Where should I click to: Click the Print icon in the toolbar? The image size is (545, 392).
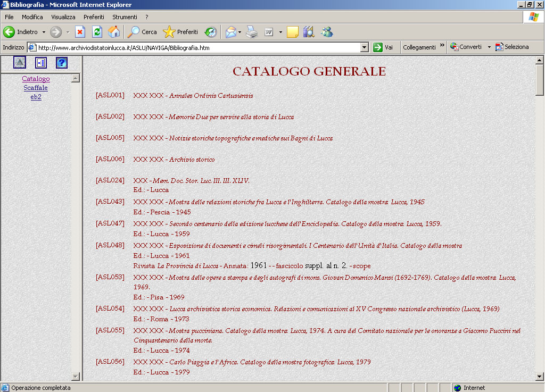coord(252,32)
